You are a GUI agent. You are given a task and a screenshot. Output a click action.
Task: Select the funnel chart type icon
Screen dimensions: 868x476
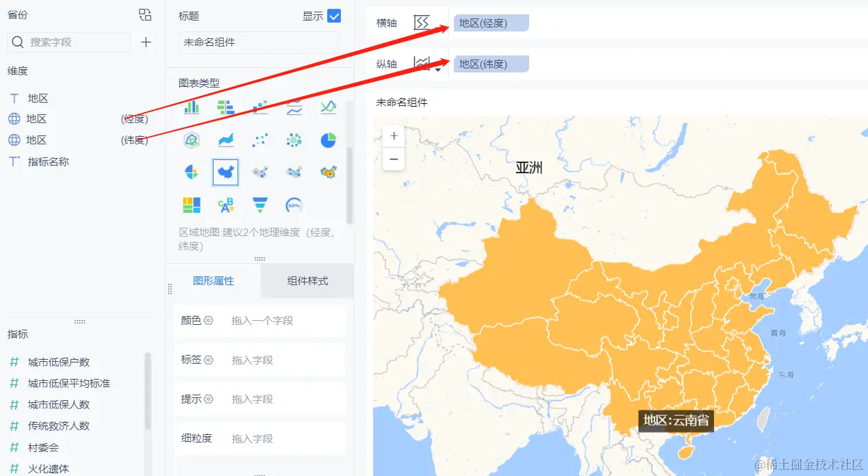click(259, 204)
